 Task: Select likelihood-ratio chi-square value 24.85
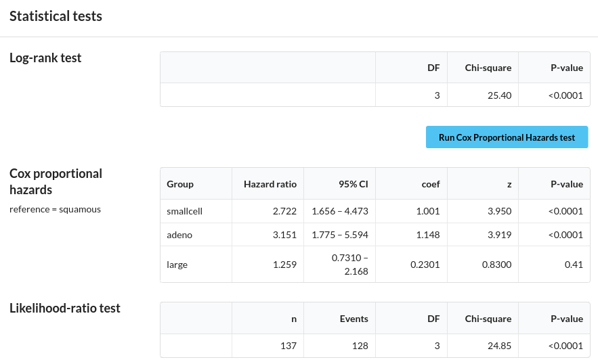pyautogui.click(x=500, y=346)
